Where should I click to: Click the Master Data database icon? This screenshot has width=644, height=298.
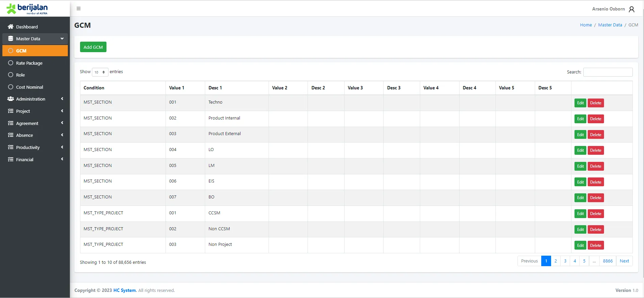click(11, 39)
